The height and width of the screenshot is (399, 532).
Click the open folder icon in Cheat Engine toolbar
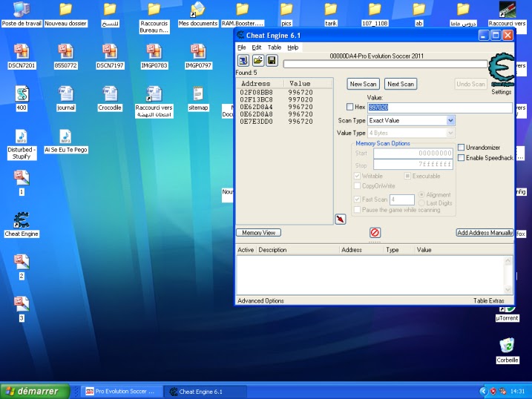pos(258,61)
